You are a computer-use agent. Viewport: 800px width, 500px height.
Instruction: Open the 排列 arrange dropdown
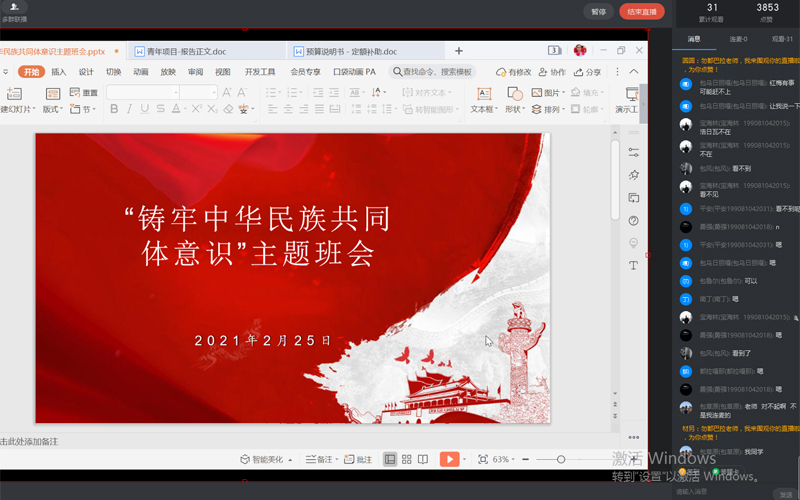548,109
